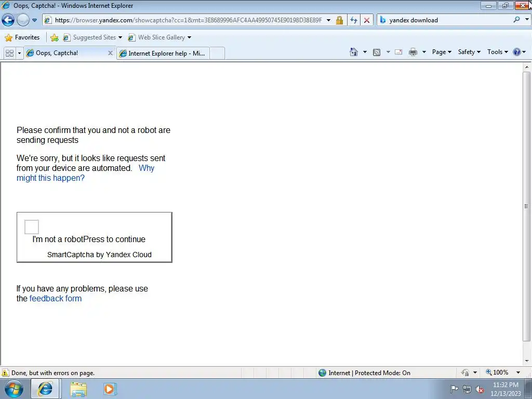Switch to the Internet Explorer help tab

pos(163,54)
